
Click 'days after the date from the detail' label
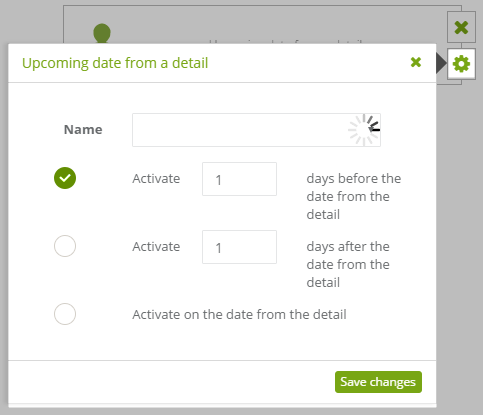point(348,264)
